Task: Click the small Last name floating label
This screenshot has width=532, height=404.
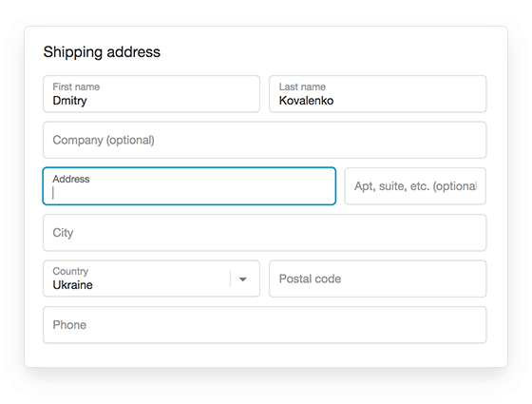Action: (302, 87)
